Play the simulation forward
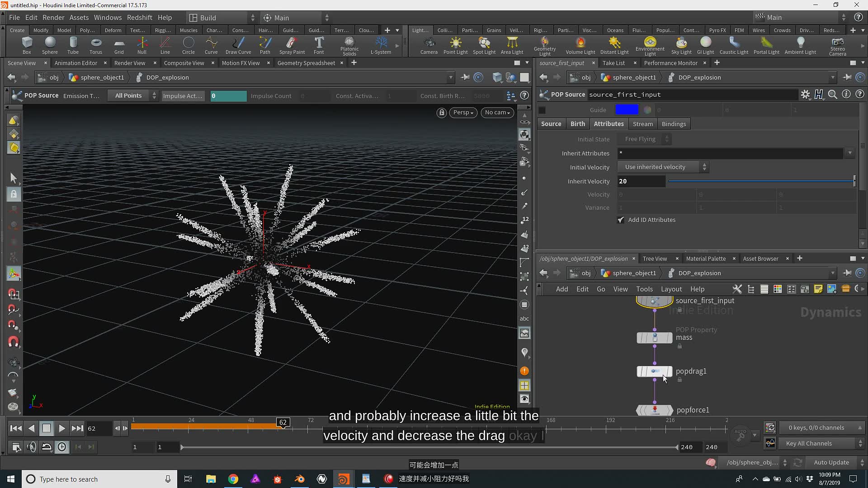 (62, 428)
